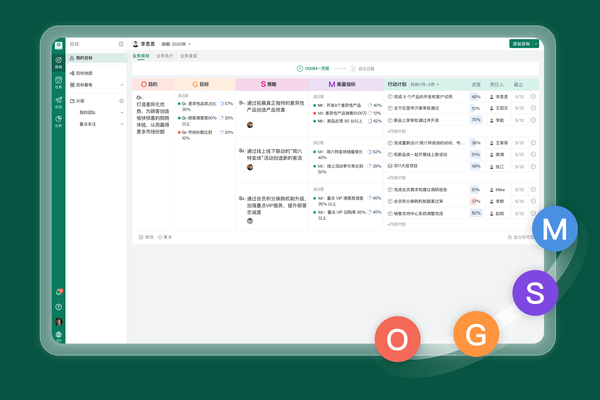Click the more icon on the 70% action row
Screen dimensions: 600x400
tap(533, 120)
